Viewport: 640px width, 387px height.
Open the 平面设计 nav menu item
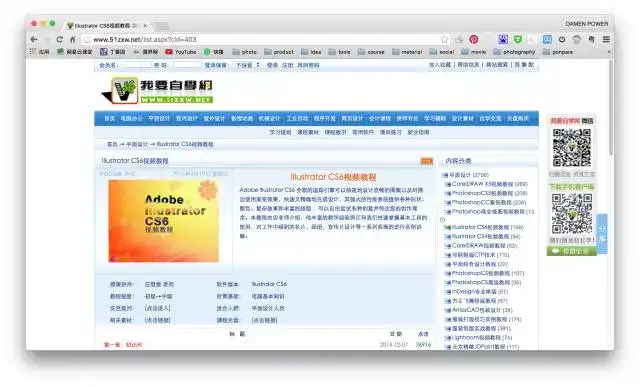click(x=159, y=118)
